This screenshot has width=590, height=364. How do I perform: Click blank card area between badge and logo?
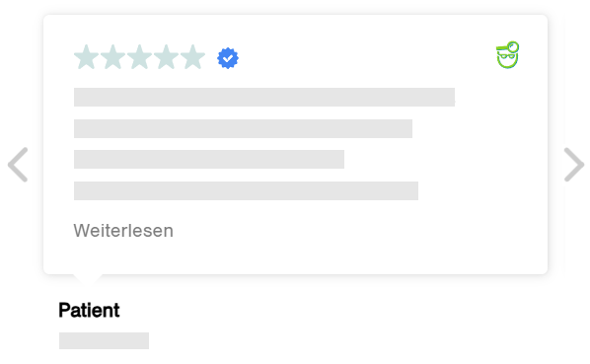coord(365,57)
